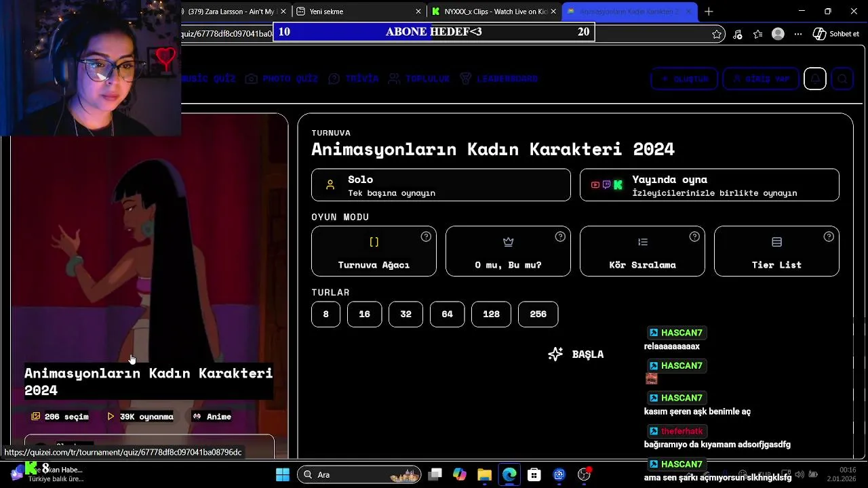Start the tournament with Başla
The width and height of the screenshot is (868, 488).
tap(576, 354)
